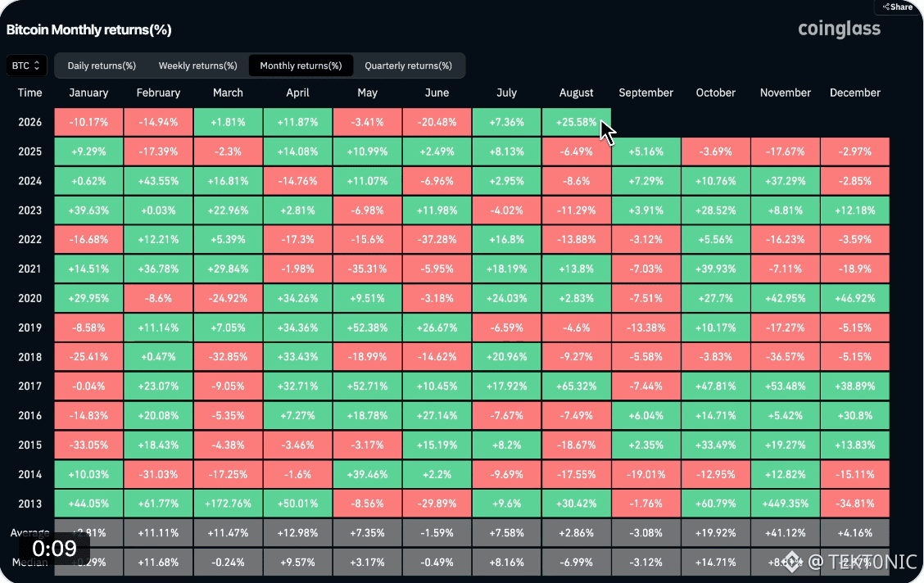Select the 2023 row label
The width and height of the screenshot is (924, 583).
click(29, 210)
